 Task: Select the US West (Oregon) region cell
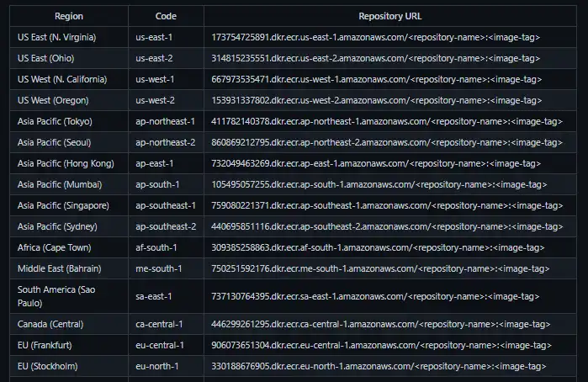click(69, 100)
